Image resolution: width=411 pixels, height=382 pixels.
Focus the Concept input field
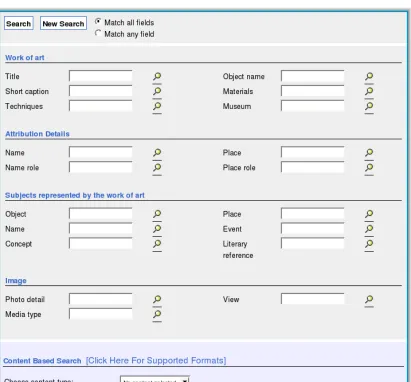pos(101,244)
